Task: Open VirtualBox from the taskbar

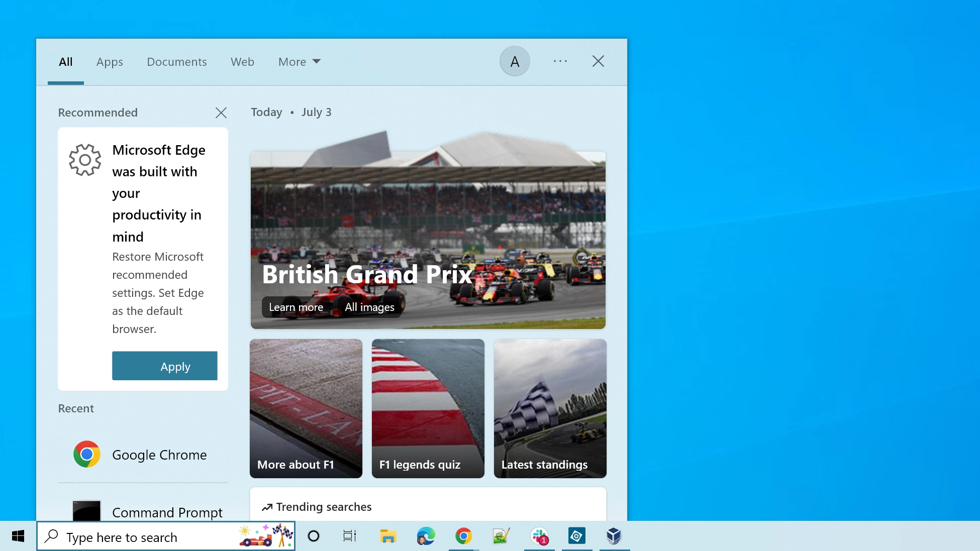Action: (614, 536)
